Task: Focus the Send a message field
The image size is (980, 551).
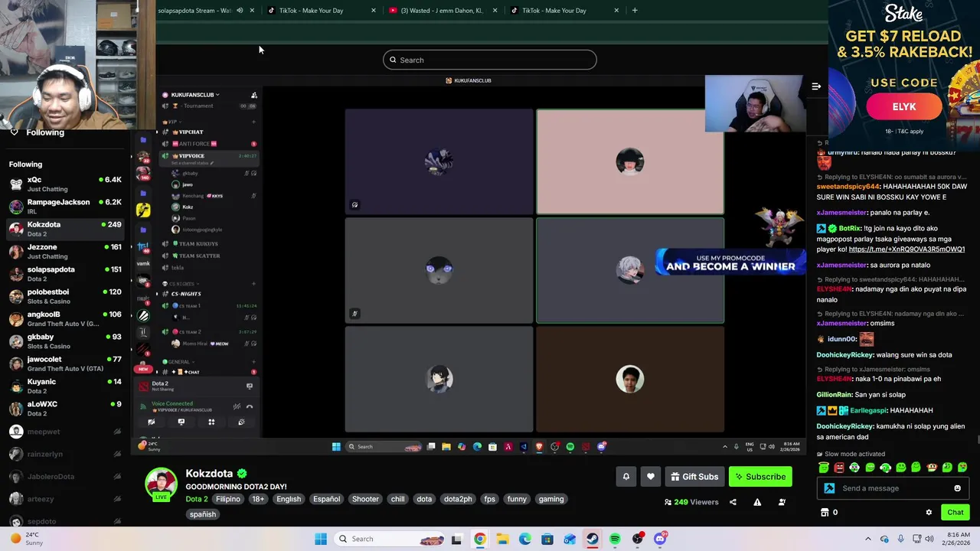Action: click(893, 488)
